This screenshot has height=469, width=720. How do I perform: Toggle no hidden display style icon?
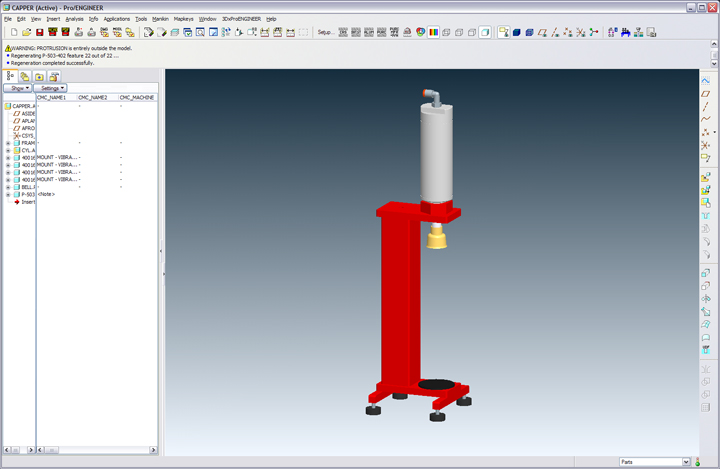(x=472, y=32)
